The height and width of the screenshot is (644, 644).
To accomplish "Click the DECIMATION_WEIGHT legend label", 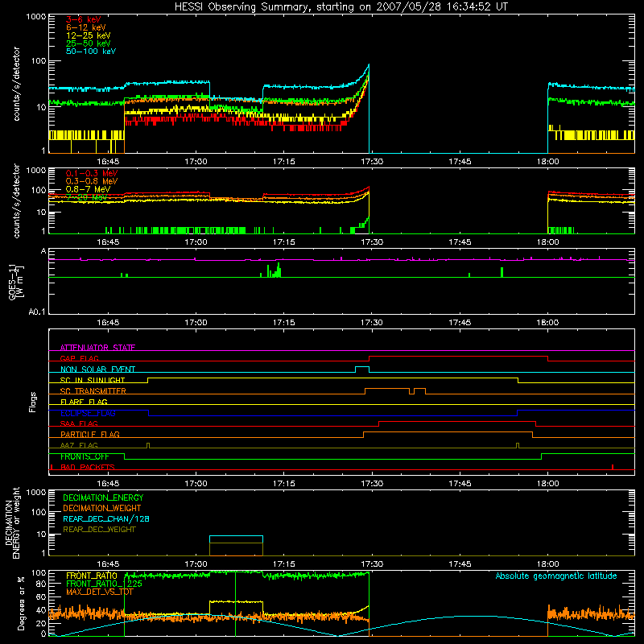I will pos(102,508).
